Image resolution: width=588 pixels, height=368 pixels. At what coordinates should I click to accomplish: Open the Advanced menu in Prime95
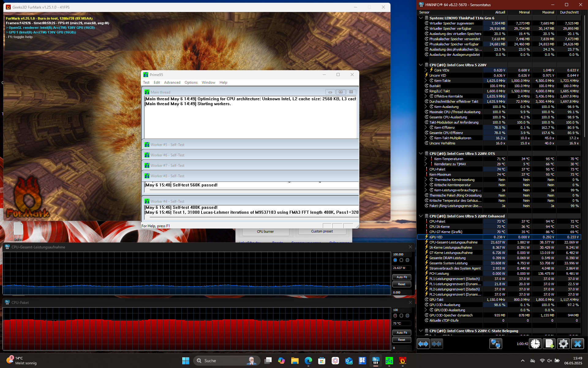pos(172,82)
